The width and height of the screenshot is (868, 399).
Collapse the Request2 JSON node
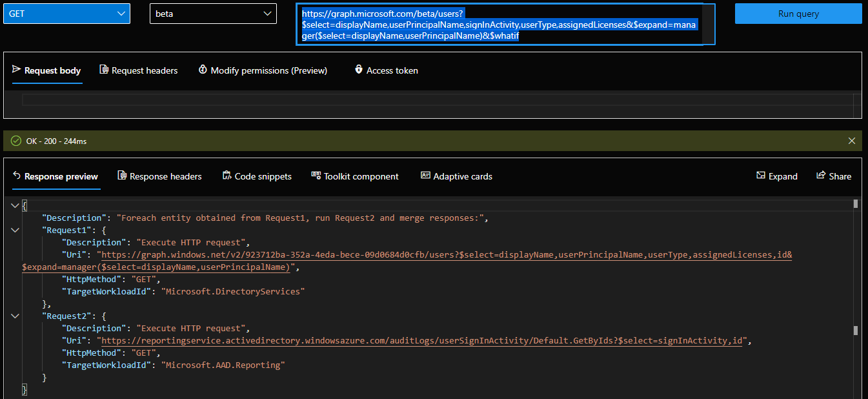(x=14, y=315)
